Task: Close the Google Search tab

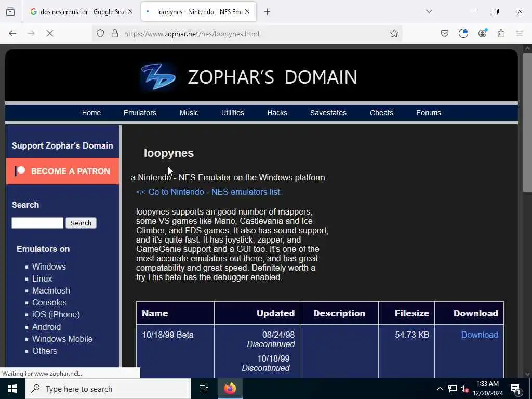Action: tap(130, 11)
